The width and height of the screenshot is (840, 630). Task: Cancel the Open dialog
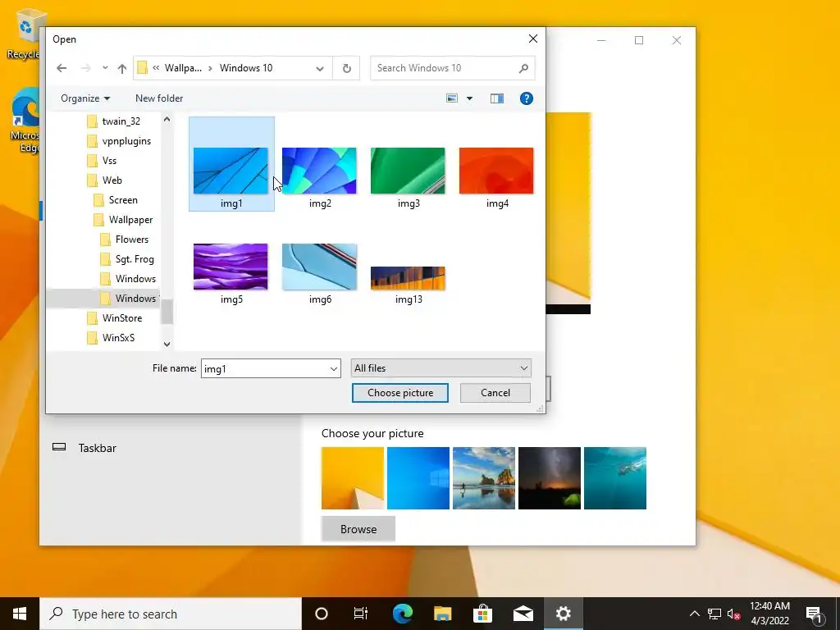[495, 393]
